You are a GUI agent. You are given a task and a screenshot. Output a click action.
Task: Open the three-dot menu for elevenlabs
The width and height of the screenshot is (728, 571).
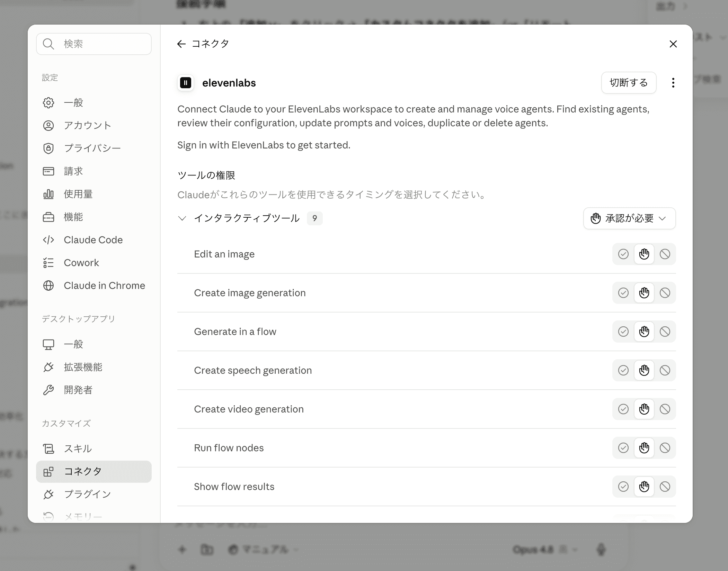tap(673, 83)
